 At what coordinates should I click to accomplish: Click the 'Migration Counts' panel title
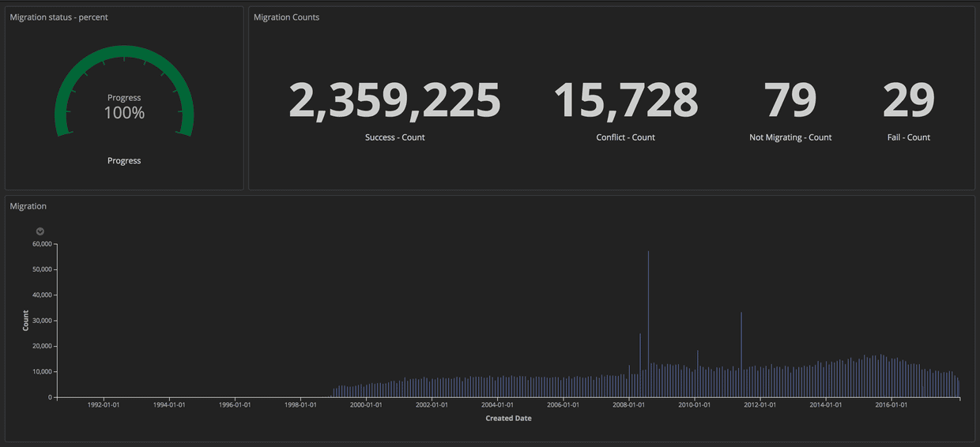pos(286,17)
